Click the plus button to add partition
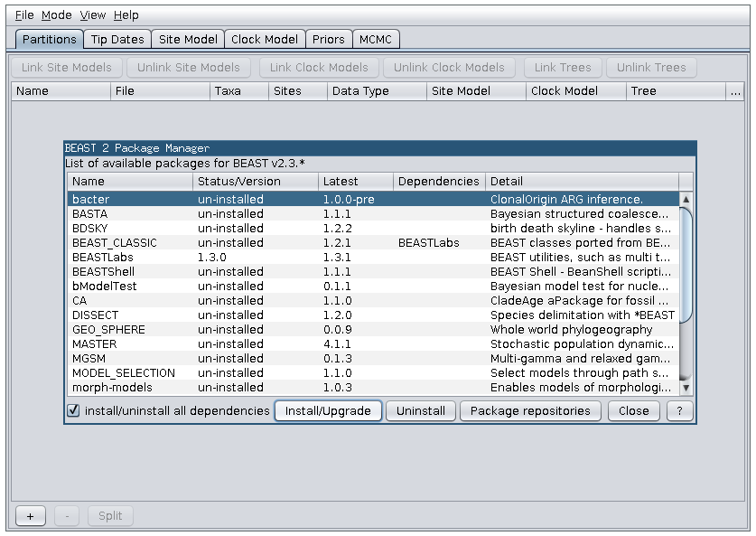The width and height of the screenshot is (756, 536). point(31,516)
